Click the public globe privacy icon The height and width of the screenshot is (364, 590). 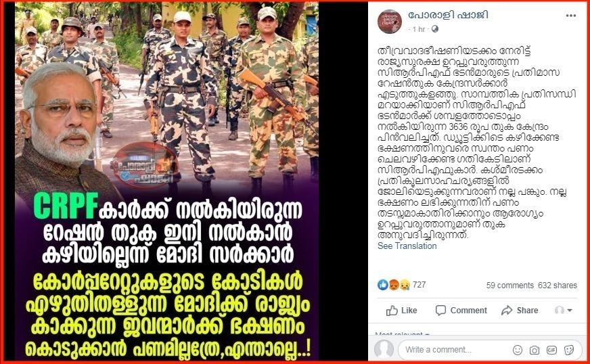435,29
